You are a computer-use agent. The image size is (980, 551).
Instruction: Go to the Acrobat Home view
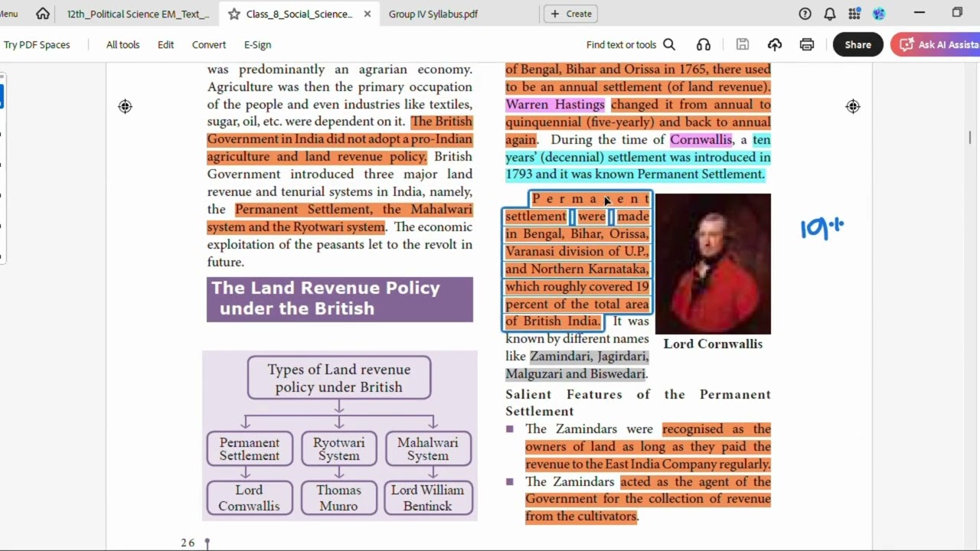click(x=43, y=14)
